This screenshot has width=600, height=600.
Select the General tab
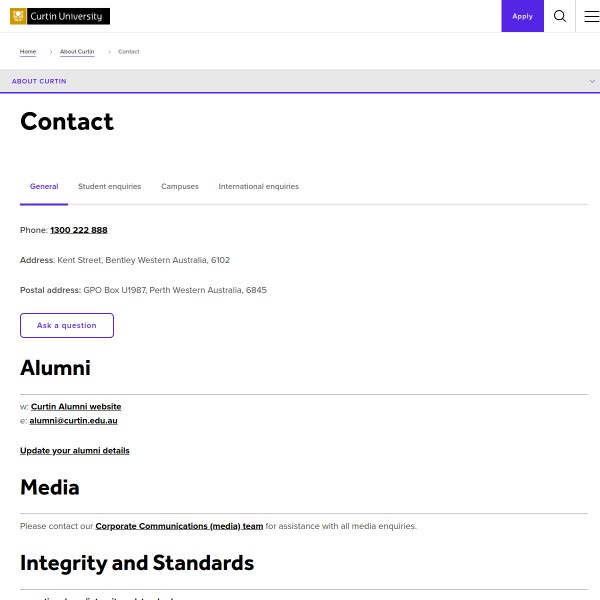44,186
